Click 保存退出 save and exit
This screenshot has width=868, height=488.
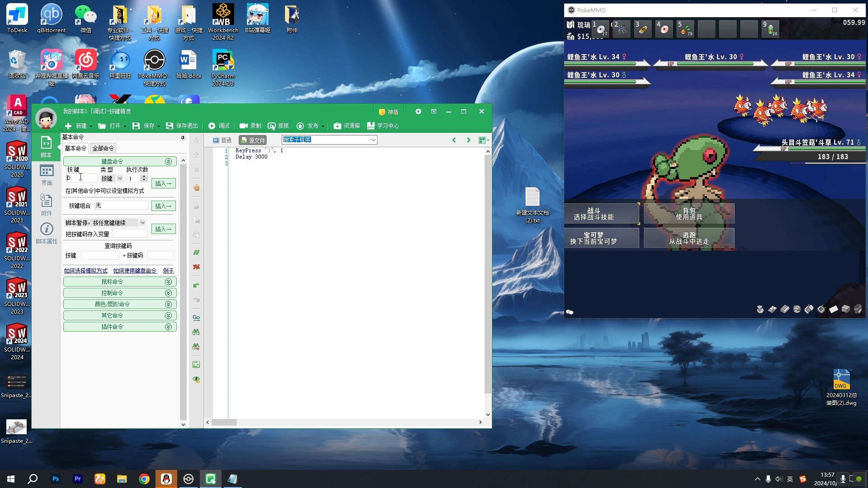(x=182, y=126)
